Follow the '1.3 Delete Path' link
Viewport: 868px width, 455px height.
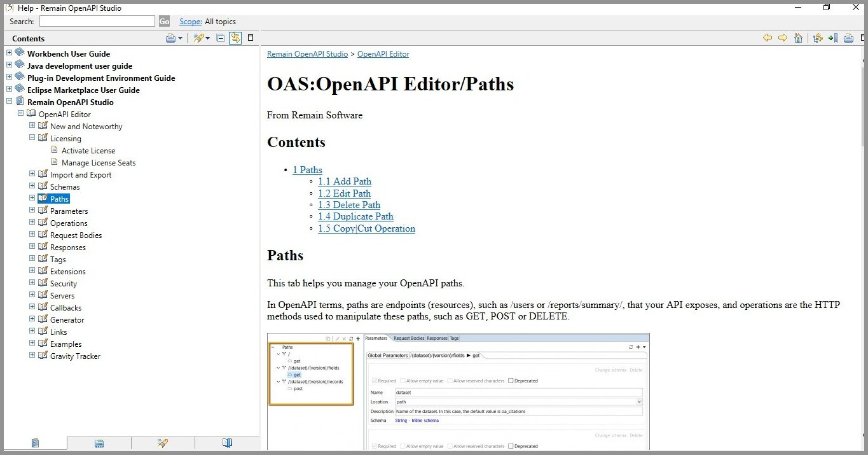[x=349, y=205]
